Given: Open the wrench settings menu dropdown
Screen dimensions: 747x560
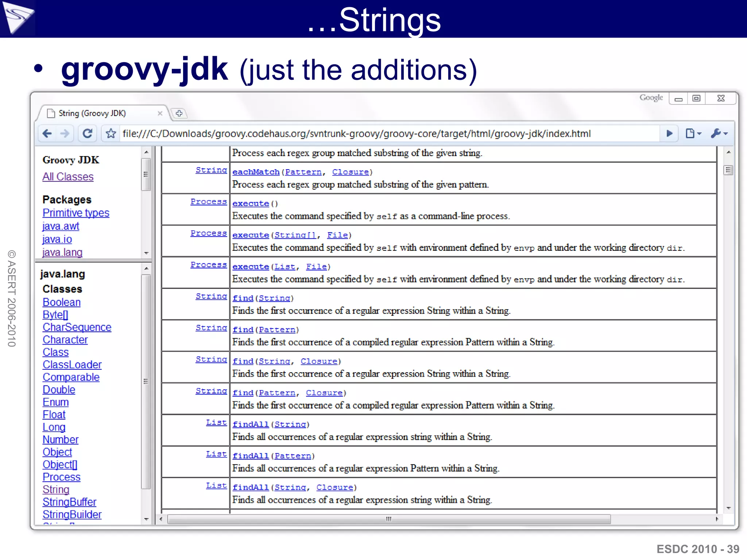Looking at the screenshot, I should coord(719,133).
